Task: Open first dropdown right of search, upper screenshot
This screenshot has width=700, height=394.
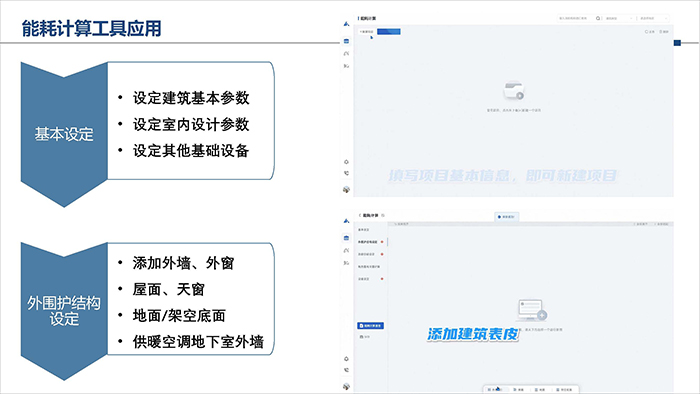Action: click(x=619, y=18)
